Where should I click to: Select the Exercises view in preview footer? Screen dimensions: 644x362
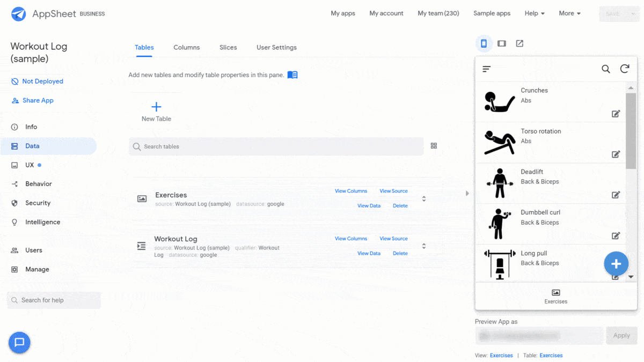[556, 297]
